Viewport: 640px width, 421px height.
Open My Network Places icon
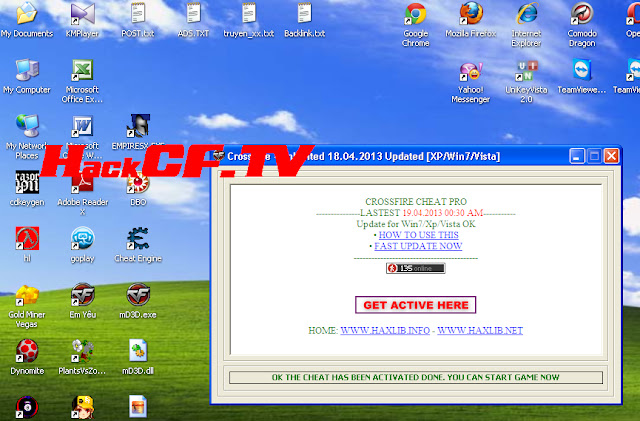[27, 137]
